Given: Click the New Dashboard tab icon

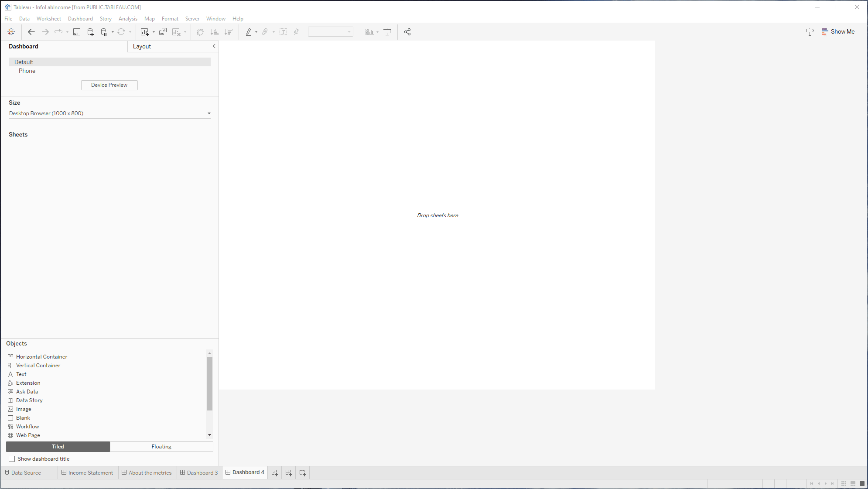Looking at the screenshot, I should [288, 472].
